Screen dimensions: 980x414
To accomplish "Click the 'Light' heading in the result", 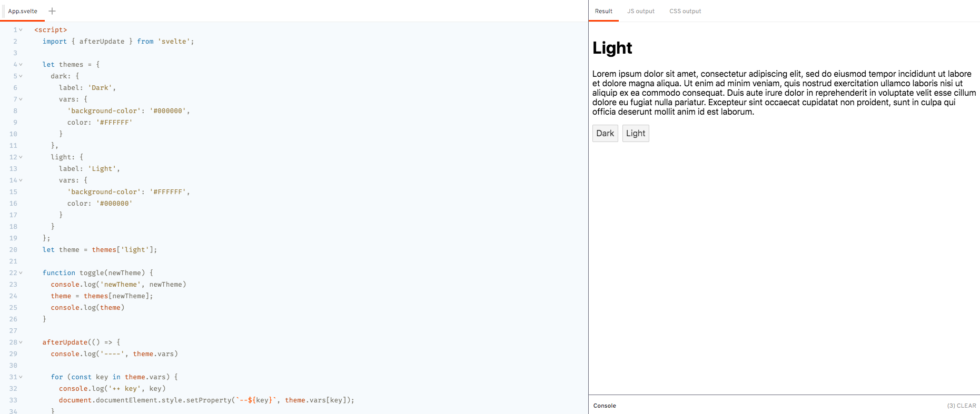I will point(612,48).
